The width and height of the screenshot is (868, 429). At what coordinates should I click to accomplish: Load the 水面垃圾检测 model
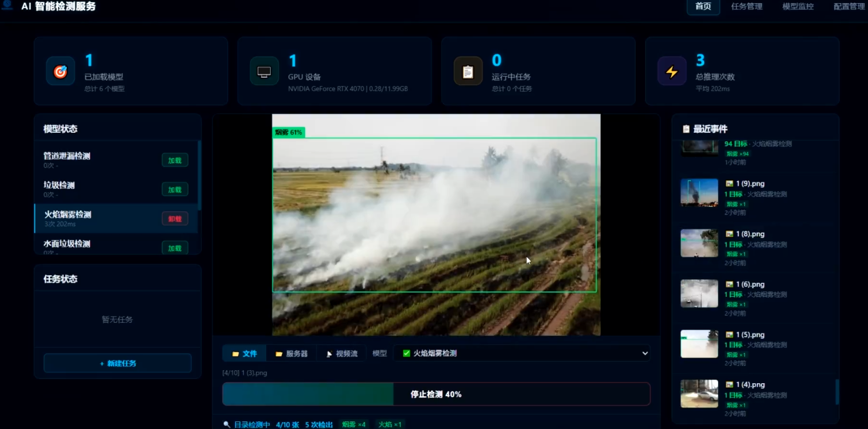tap(175, 248)
